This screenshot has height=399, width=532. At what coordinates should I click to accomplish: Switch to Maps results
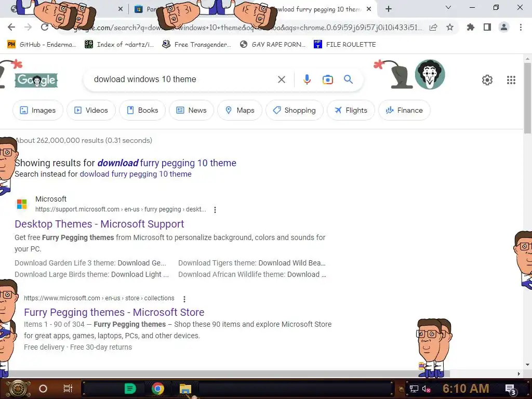click(x=240, y=110)
